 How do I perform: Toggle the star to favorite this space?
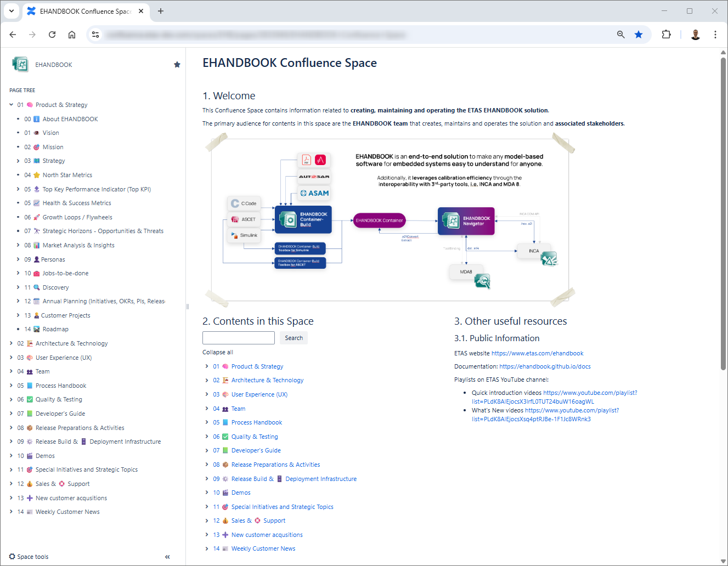(177, 65)
